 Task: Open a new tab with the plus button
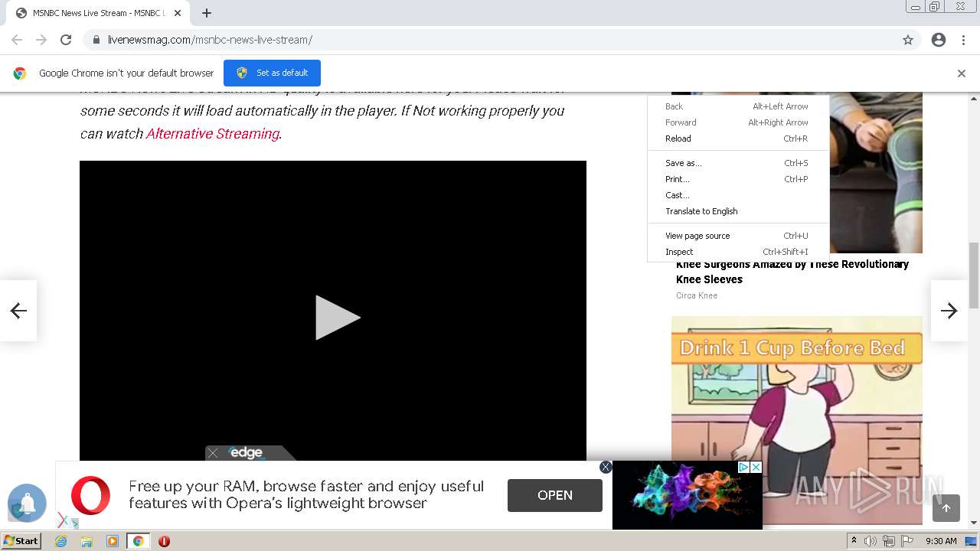(x=207, y=13)
